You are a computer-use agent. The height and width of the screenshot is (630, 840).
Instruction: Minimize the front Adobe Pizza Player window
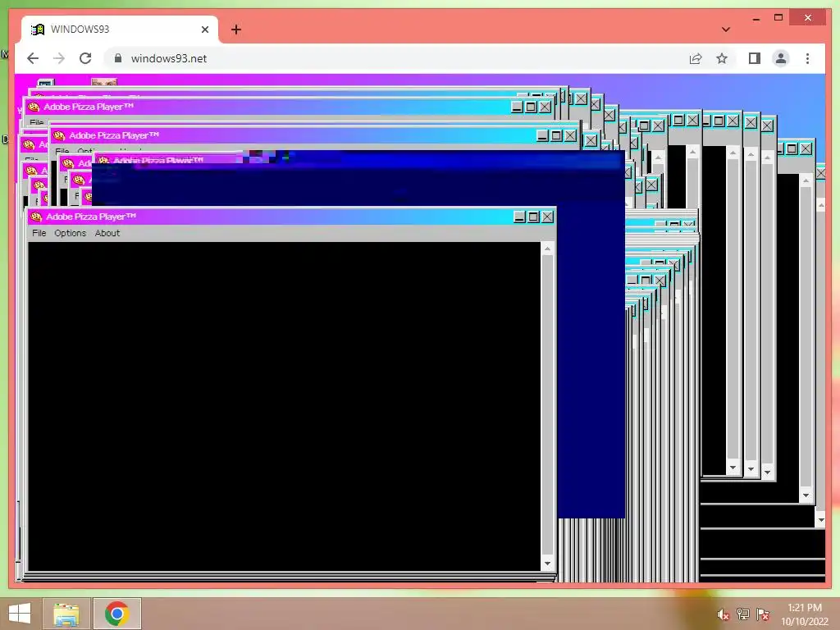pos(519,217)
